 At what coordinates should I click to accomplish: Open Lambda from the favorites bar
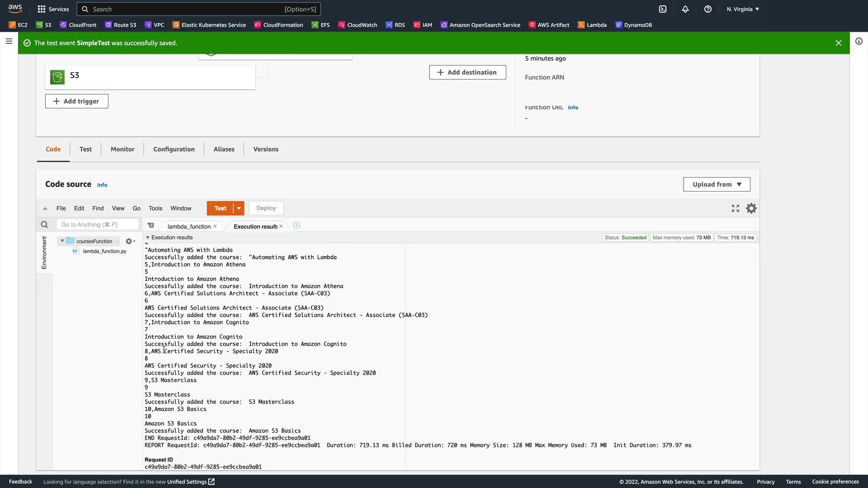pos(592,25)
